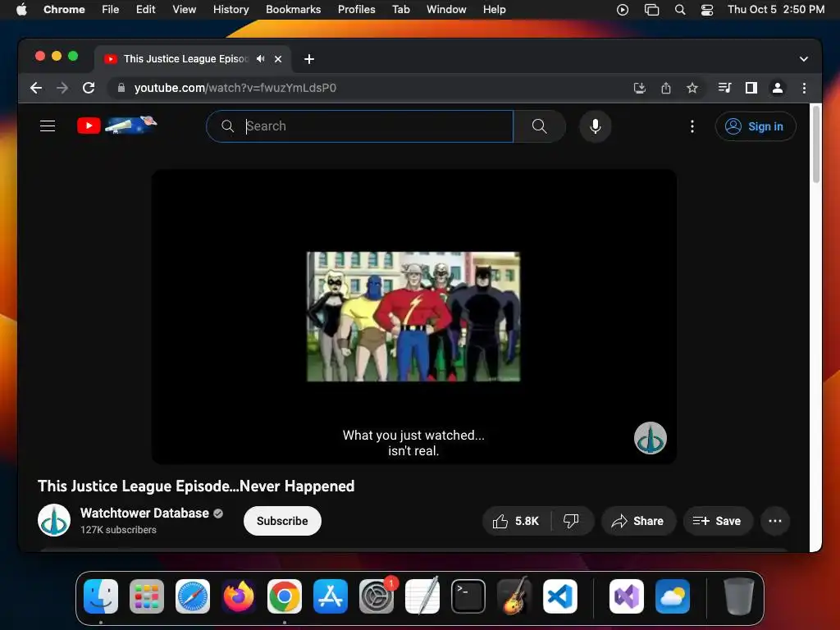Screen dimensions: 840x630
Task: Open the Edit menu
Action: point(145,9)
